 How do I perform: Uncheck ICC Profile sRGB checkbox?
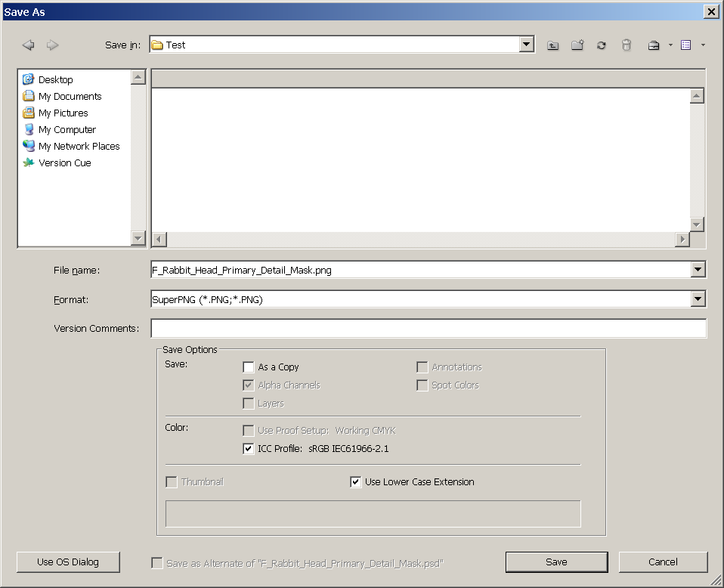pos(249,449)
